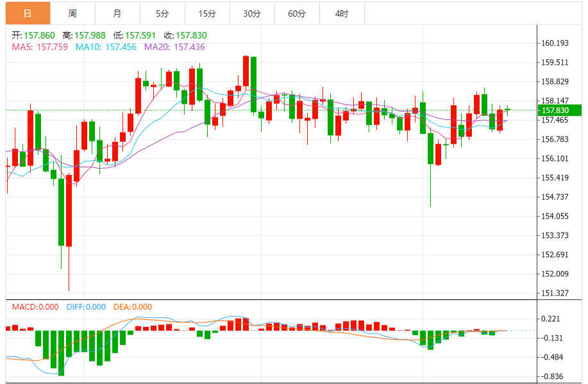The height and width of the screenshot is (384, 588).
Task: Click the 高 high value 157.988
Action: [x=90, y=35]
